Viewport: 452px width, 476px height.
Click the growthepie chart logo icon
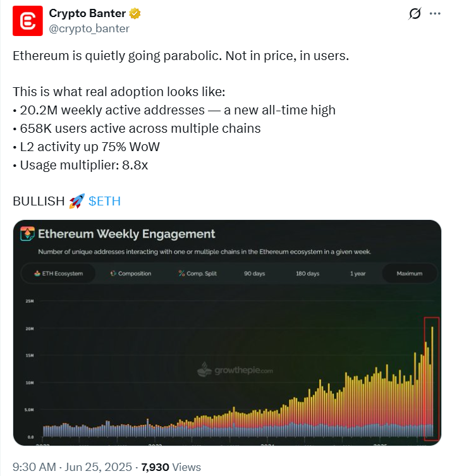pos(28,234)
